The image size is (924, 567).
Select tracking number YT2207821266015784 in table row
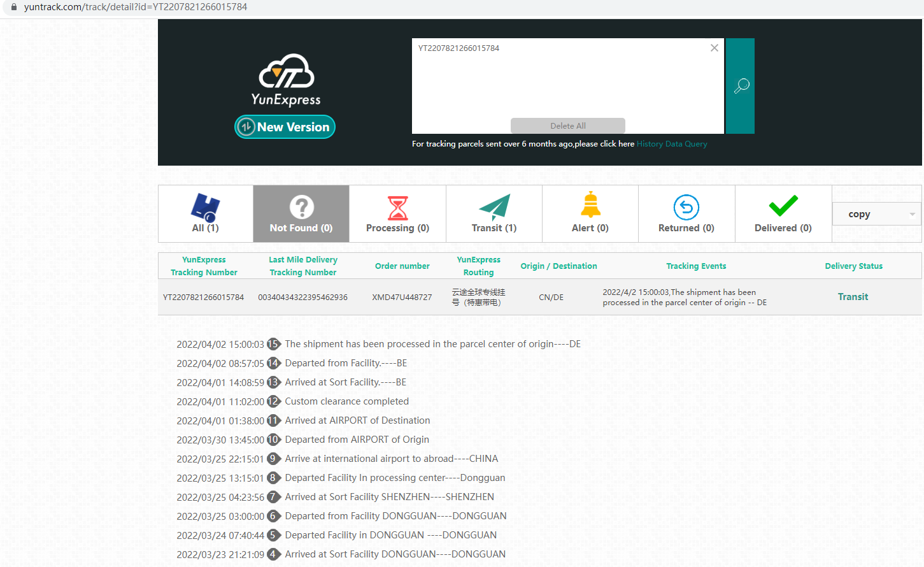203,298
